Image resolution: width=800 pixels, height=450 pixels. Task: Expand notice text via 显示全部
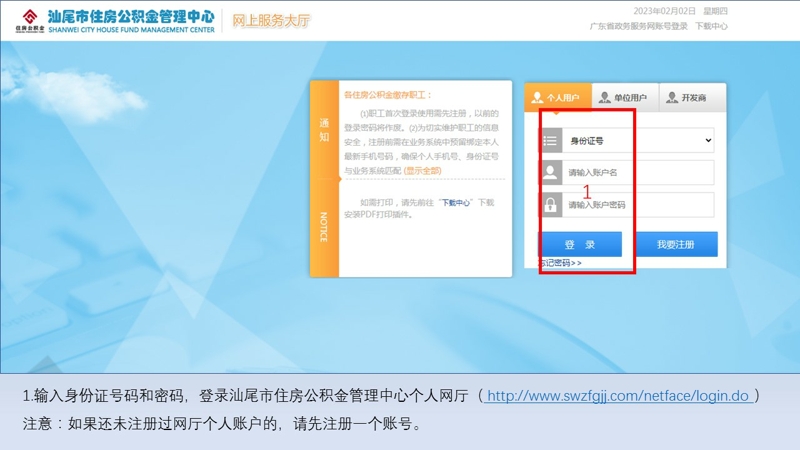pyautogui.click(x=422, y=171)
